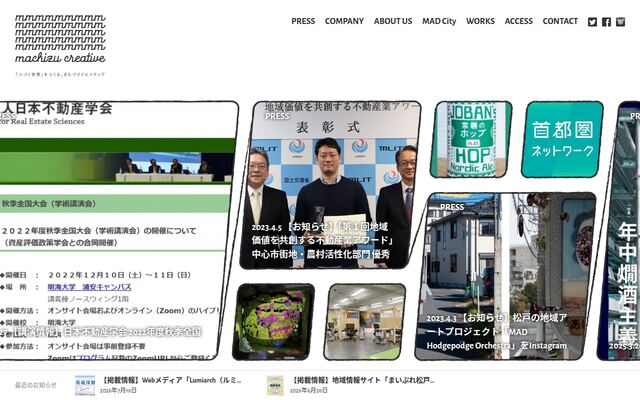Click the machizu creative logo
Screen dimensions: 640x400
pyautogui.click(x=60, y=45)
